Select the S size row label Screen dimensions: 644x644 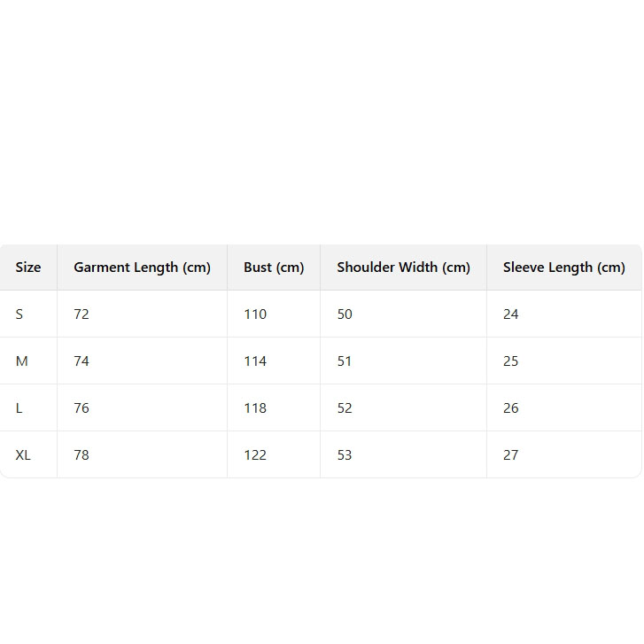coord(19,314)
